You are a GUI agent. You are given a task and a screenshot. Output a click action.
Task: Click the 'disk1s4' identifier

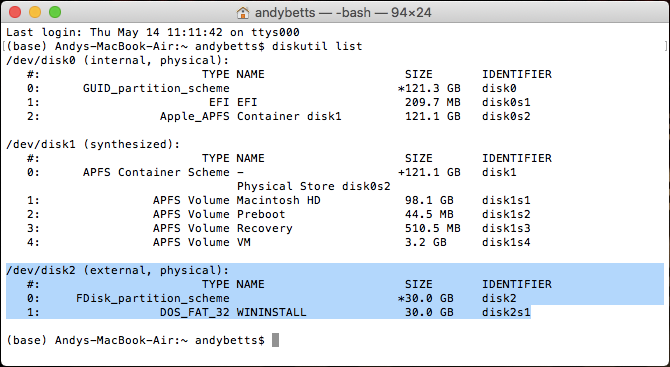[506, 242]
